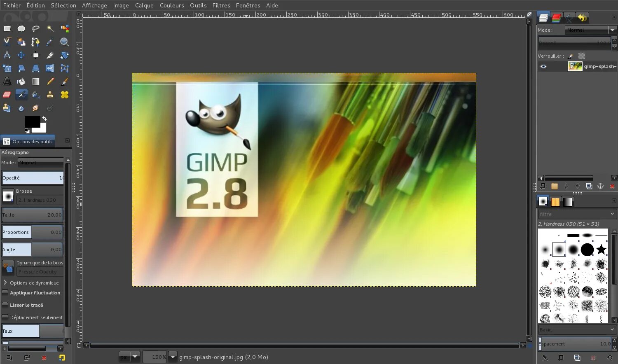Toggle visibility of gimp-splash layer
This screenshot has height=364, width=618.
pyautogui.click(x=543, y=66)
